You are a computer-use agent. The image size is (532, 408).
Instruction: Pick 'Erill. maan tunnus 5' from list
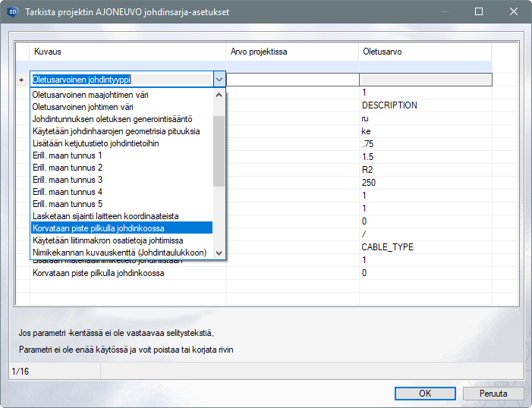[x=67, y=204]
